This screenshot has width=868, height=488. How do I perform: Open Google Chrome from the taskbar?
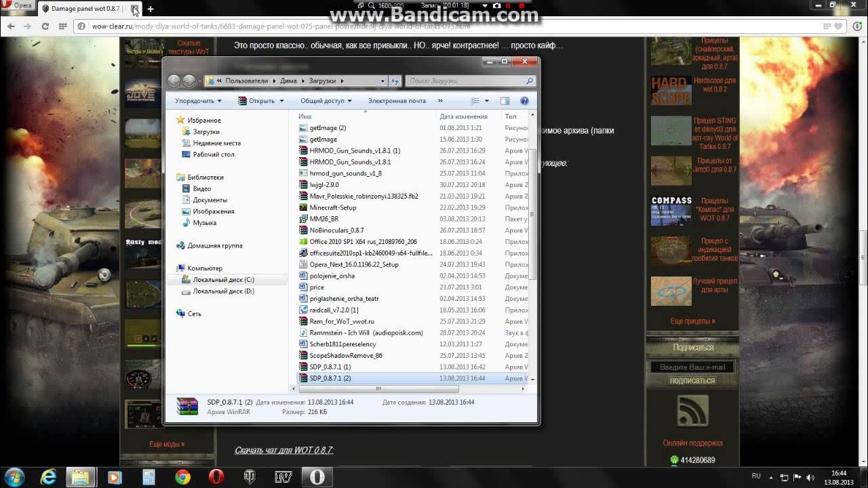pyautogui.click(x=182, y=477)
